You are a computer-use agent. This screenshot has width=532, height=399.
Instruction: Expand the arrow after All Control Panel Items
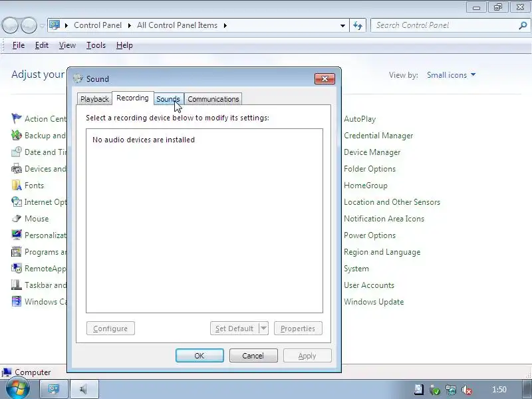[225, 25]
